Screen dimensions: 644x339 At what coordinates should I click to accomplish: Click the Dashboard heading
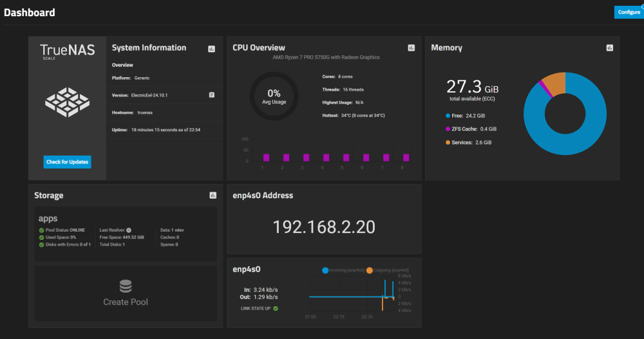coord(30,13)
